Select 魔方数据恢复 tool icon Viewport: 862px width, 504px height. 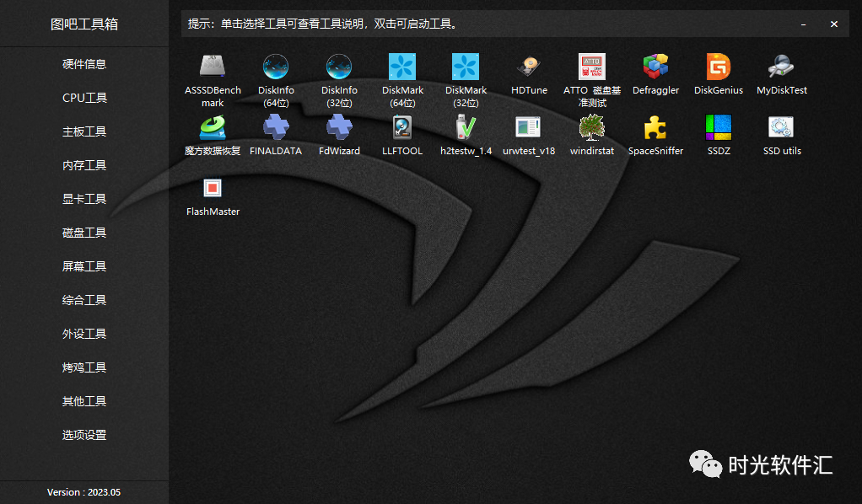213,127
